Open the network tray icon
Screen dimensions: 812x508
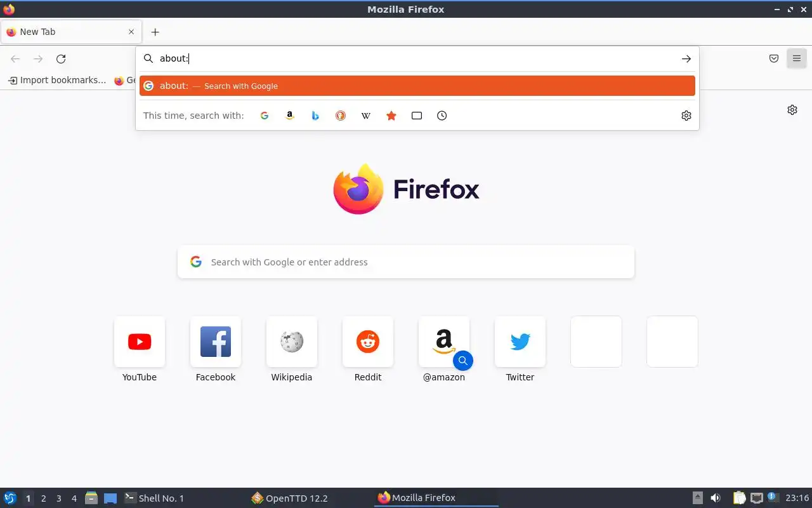(756, 498)
